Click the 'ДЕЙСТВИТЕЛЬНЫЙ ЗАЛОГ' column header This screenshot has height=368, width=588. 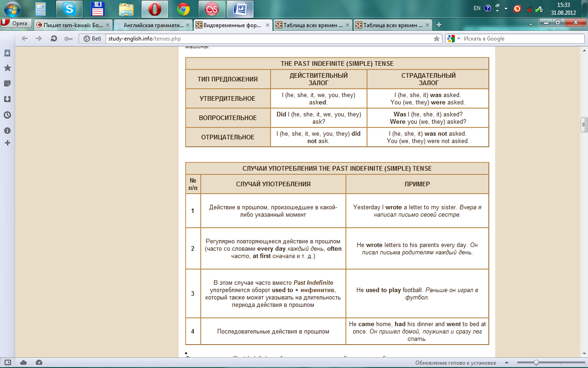click(x=318, y=79)
